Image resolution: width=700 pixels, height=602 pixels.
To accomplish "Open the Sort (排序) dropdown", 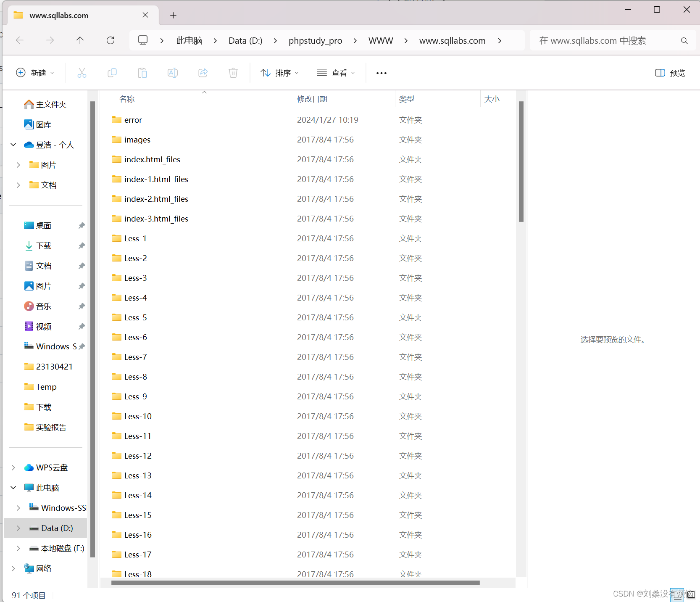I will (280, 73).
